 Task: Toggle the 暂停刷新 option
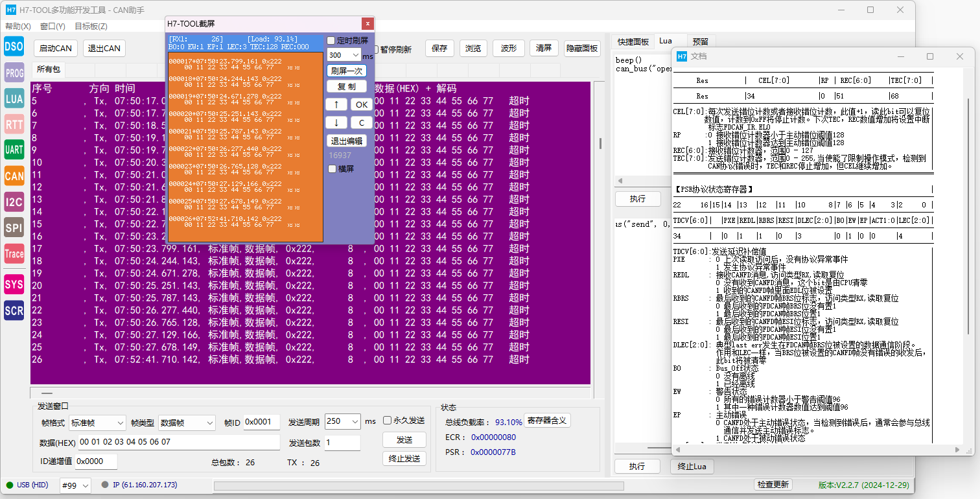pyautogui.click(x=395, y=49)
